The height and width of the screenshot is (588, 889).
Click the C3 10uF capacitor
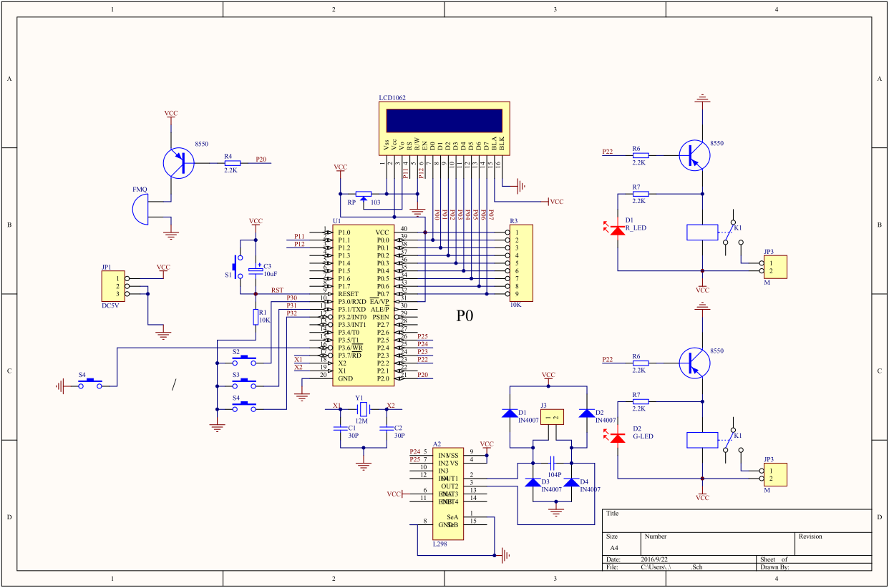click(256, 270)
